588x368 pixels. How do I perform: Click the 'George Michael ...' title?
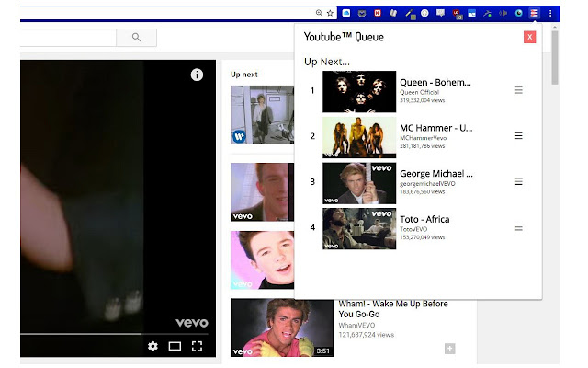click(436, 174)
